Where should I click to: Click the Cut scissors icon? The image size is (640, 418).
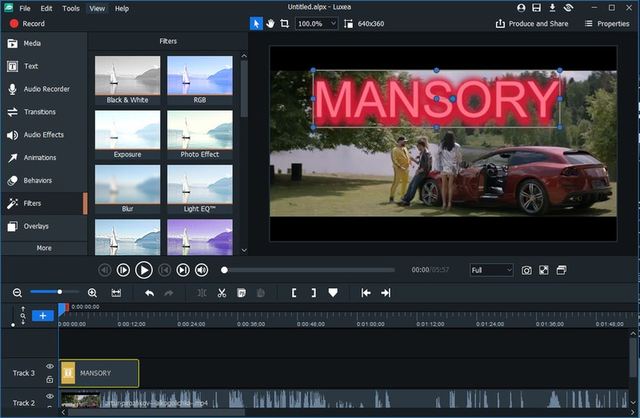(221, 293)
